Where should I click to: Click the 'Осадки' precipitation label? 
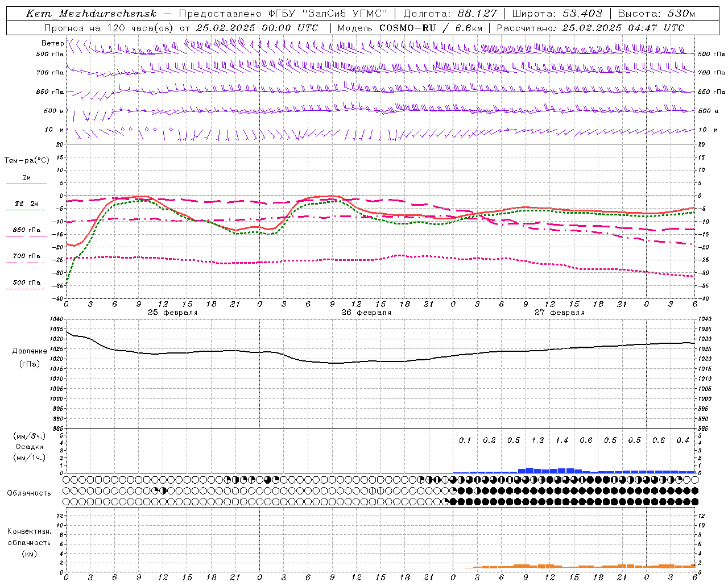coord(28,447)
